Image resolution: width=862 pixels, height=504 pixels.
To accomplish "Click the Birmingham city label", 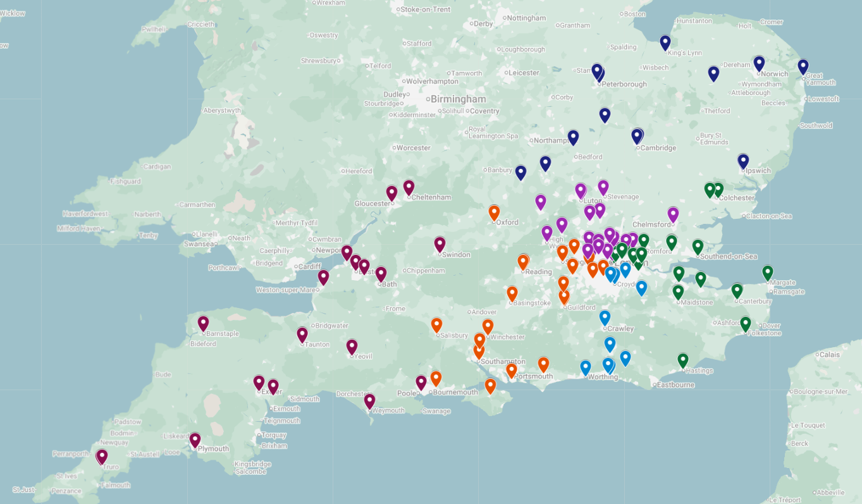I will point(459,99).
